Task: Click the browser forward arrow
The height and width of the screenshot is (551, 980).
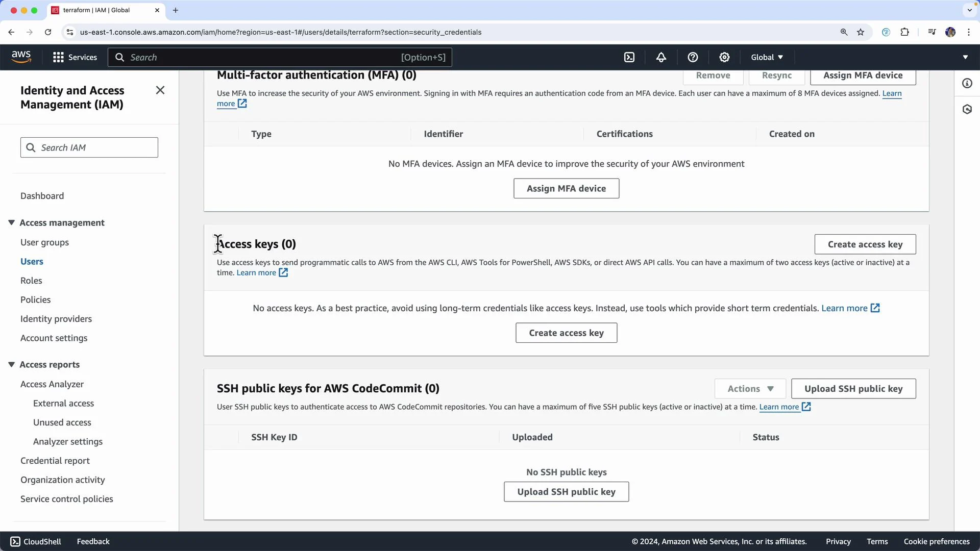Action: (30, 32)
